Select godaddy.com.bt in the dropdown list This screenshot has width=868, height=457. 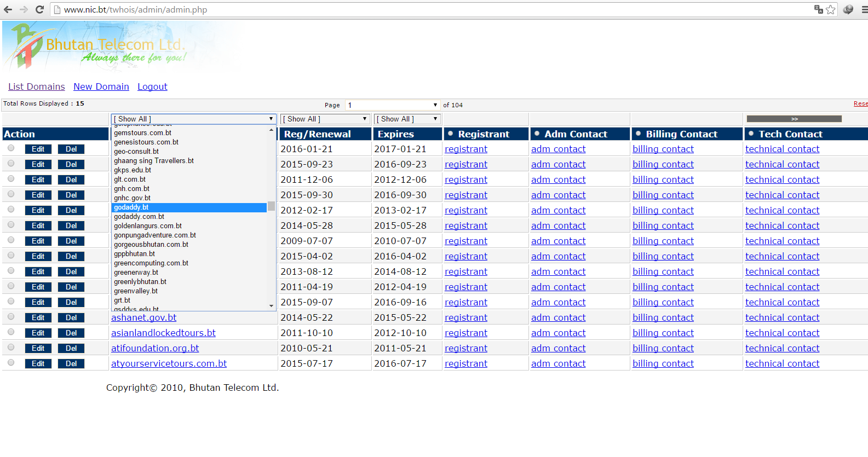click(189, 217)
